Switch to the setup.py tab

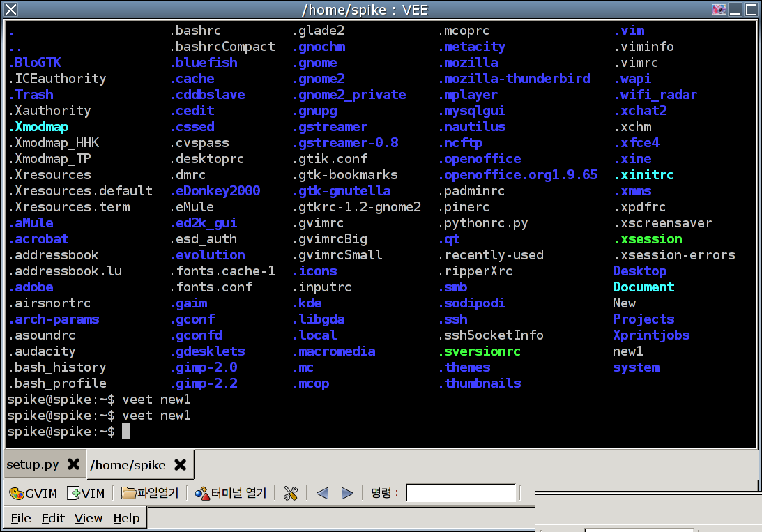tap(33, 464)
